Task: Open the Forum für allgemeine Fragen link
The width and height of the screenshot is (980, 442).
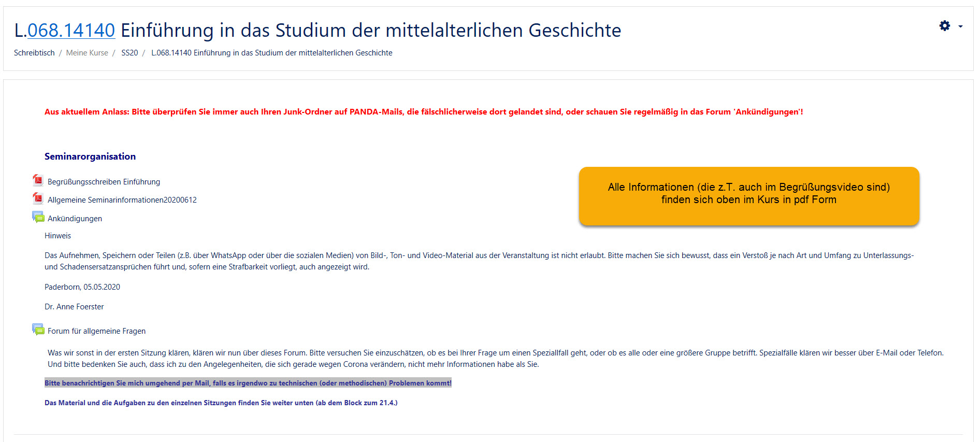Action: 96,331
